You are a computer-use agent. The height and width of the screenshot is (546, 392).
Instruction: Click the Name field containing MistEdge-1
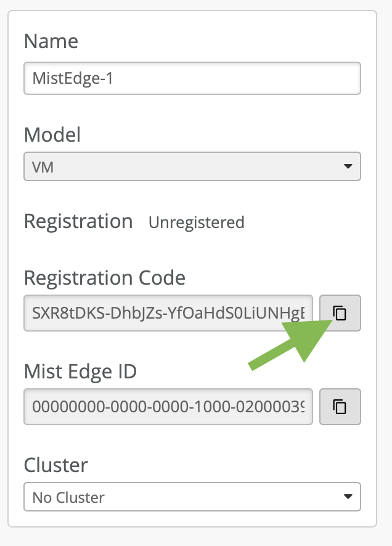(x=192, y=78)
